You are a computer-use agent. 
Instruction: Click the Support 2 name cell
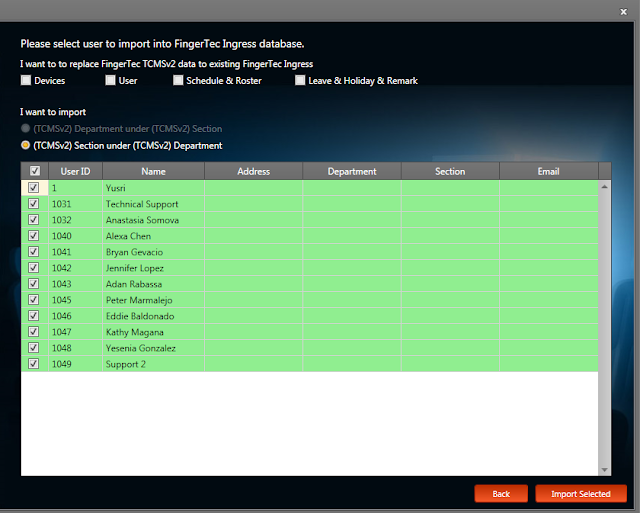pyautogui.click(x=153, y=364)
